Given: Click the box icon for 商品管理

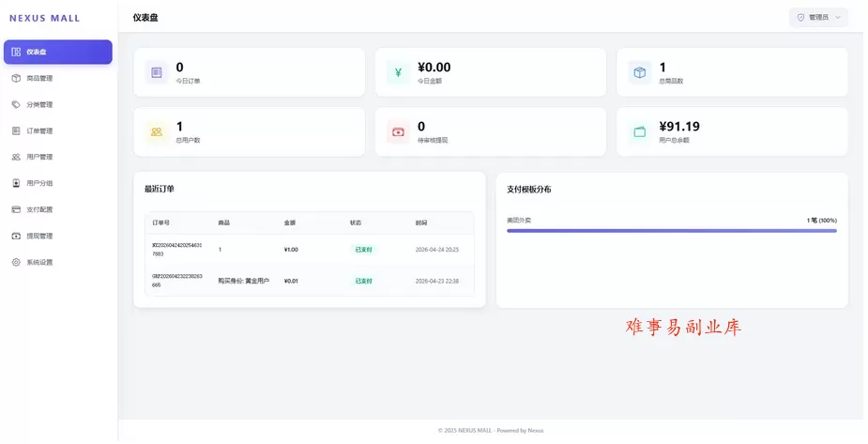Looking at the screenshot, I should [x=16, y=78].
